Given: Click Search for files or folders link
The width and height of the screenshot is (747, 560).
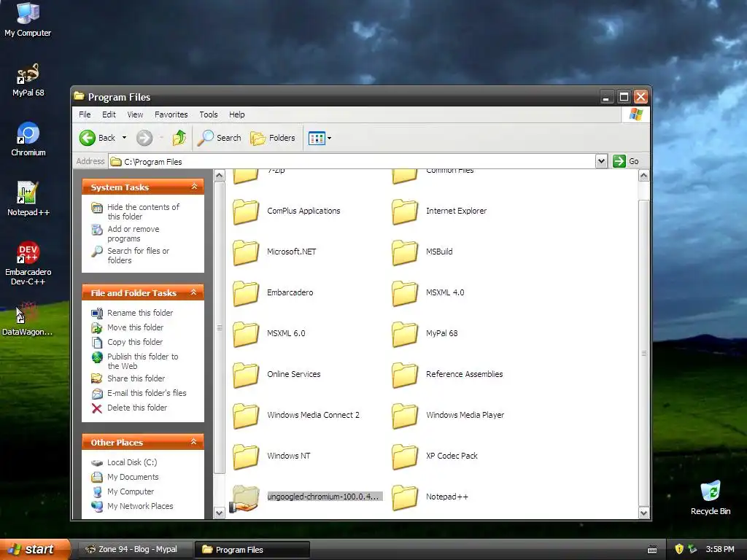Looking at the screenshot, I should (138, 256).
